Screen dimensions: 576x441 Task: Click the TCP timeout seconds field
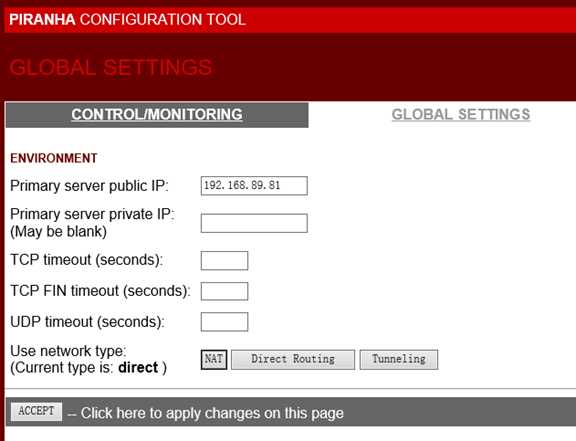[x=224, y=261]
